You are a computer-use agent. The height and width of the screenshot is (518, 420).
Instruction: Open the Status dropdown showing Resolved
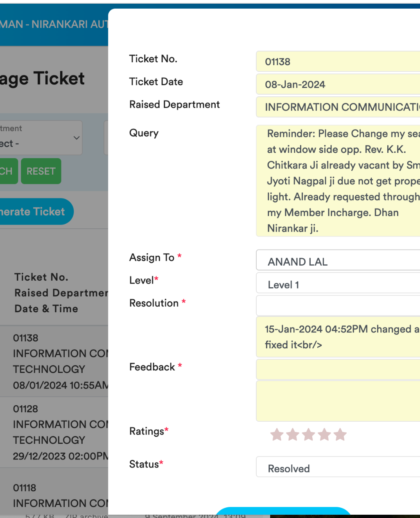(338, 468)
